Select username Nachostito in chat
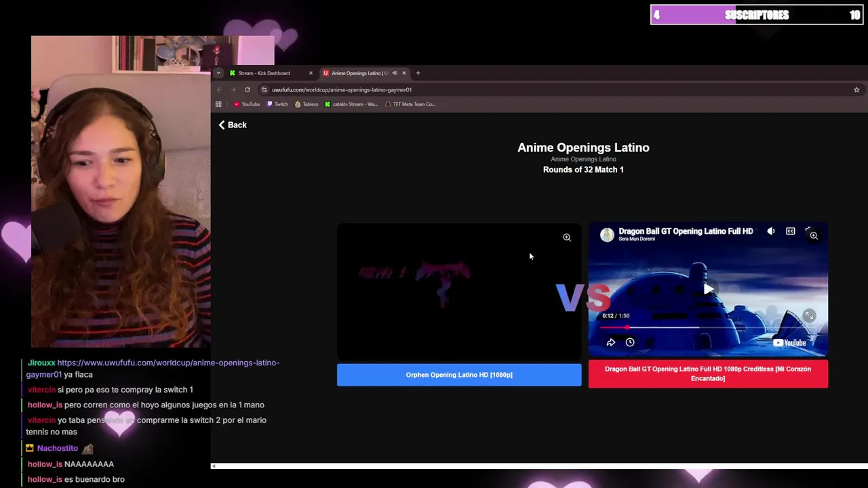Viewport: 868px width, 488px height. 57,448
